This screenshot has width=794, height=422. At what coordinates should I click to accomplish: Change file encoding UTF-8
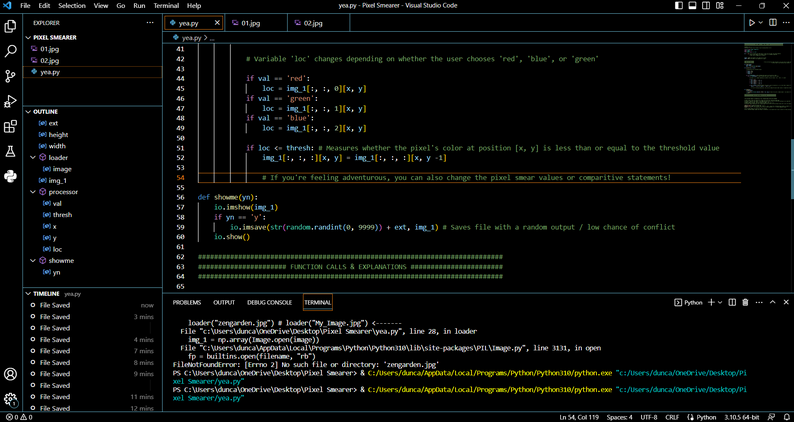[649, 417]
